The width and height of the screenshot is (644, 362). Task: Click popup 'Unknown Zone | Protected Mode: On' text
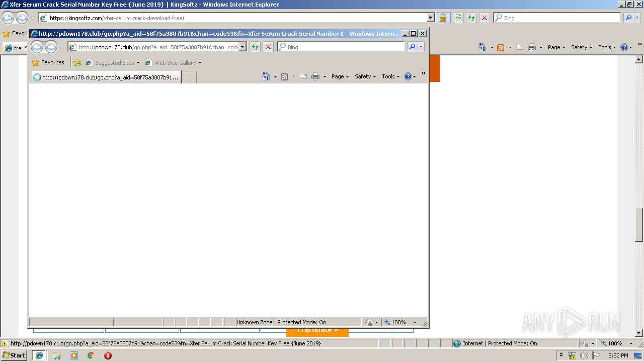(281, 322)
